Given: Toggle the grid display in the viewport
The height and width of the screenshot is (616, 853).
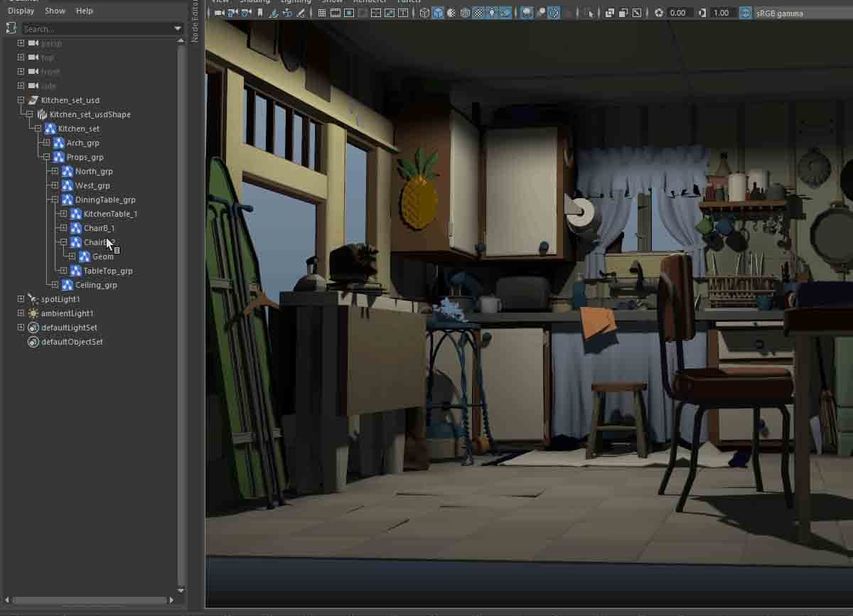Looking at the screenshot, I should pos(321,12).
